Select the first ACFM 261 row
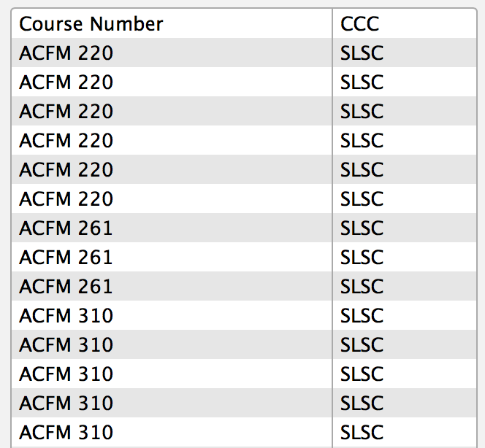This screenshot has width=485, height=448. tap(244, 228)
